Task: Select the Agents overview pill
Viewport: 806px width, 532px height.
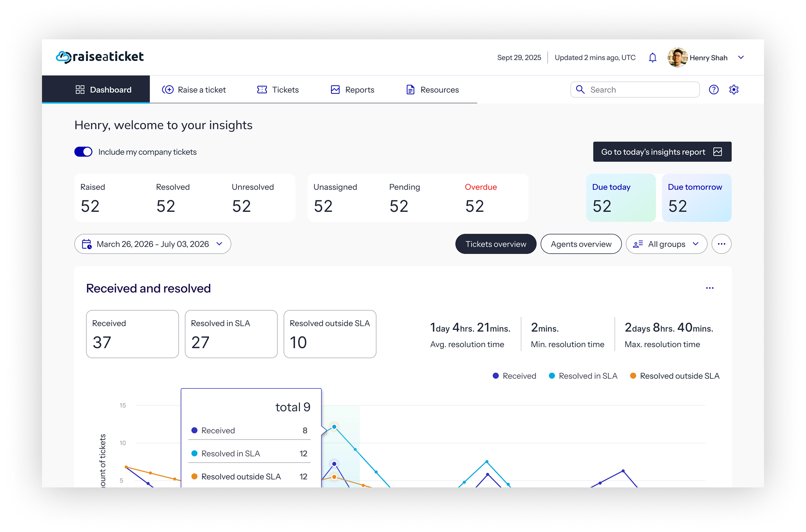Action: pyautogui.click(x=581, y=244)
